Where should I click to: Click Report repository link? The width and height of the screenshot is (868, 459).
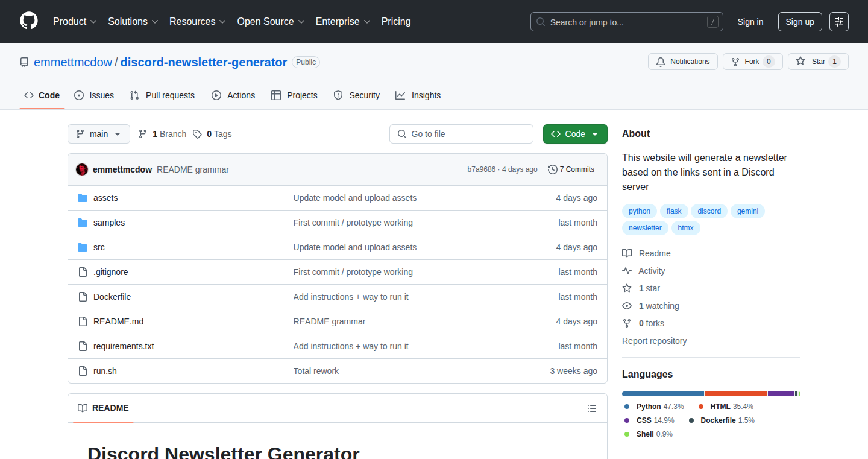[655, 341]
